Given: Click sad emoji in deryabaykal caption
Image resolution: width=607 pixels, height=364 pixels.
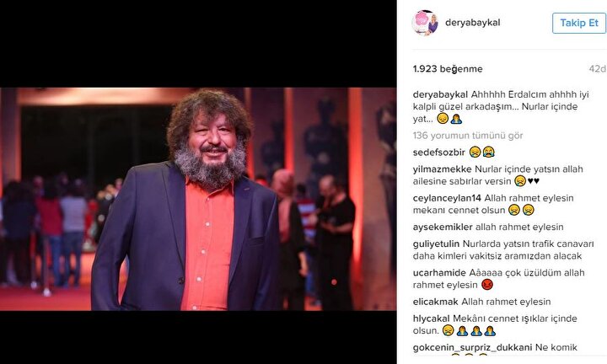Looking at the screenshot, I should click(443, 118).
